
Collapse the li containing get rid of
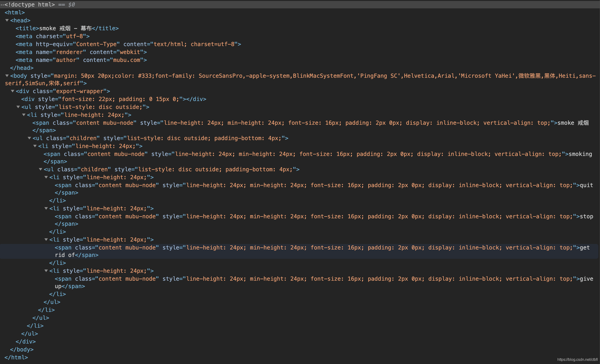(x=46, y=240)
